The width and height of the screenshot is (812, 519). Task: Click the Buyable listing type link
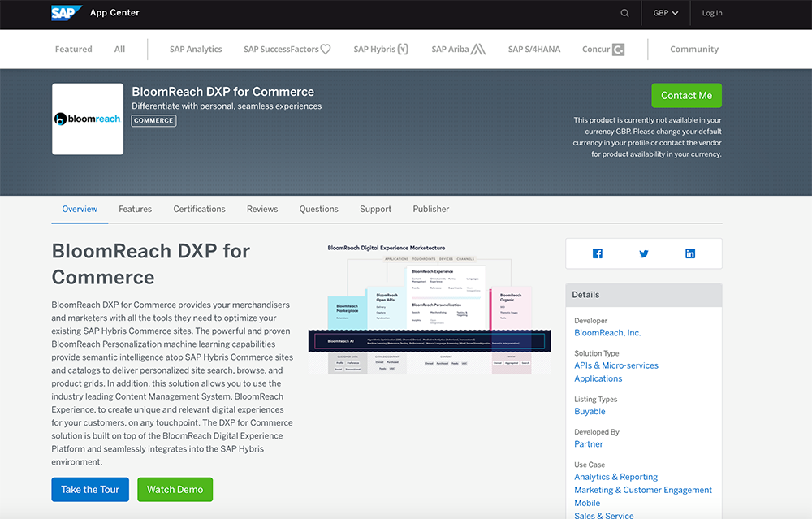click(x=590, y=411)
